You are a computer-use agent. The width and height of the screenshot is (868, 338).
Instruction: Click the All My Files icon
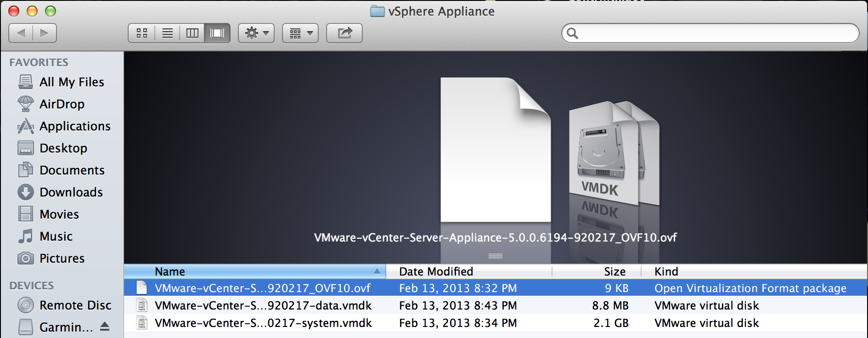[x=26, y=82]
